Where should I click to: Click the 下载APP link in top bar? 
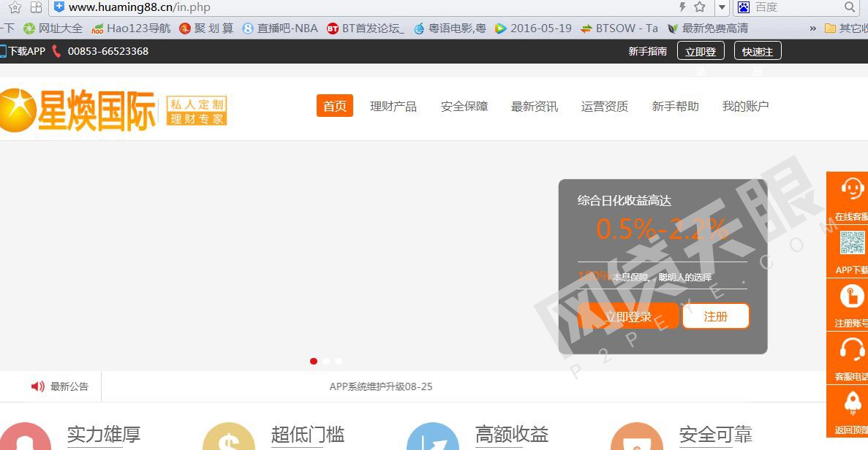pos(23,51)
